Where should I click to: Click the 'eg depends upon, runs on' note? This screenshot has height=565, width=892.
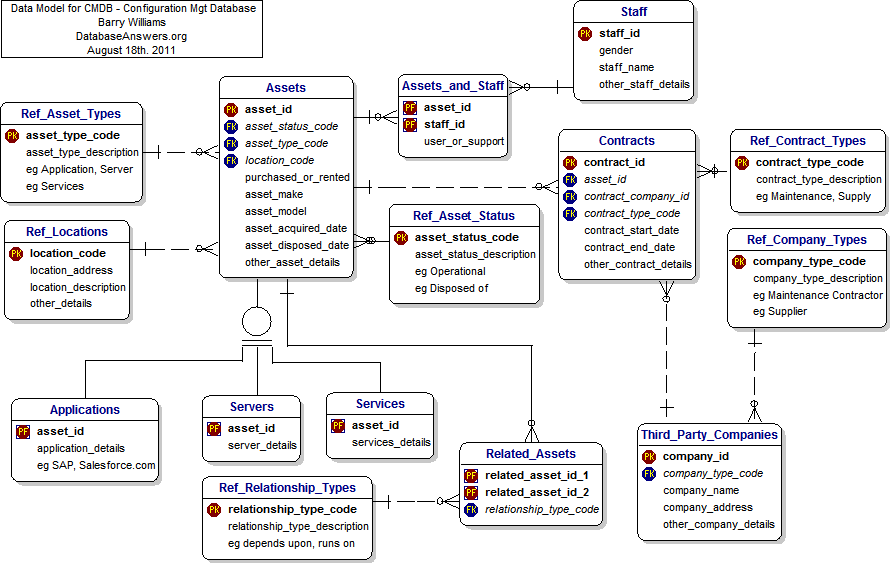[291, 543]
